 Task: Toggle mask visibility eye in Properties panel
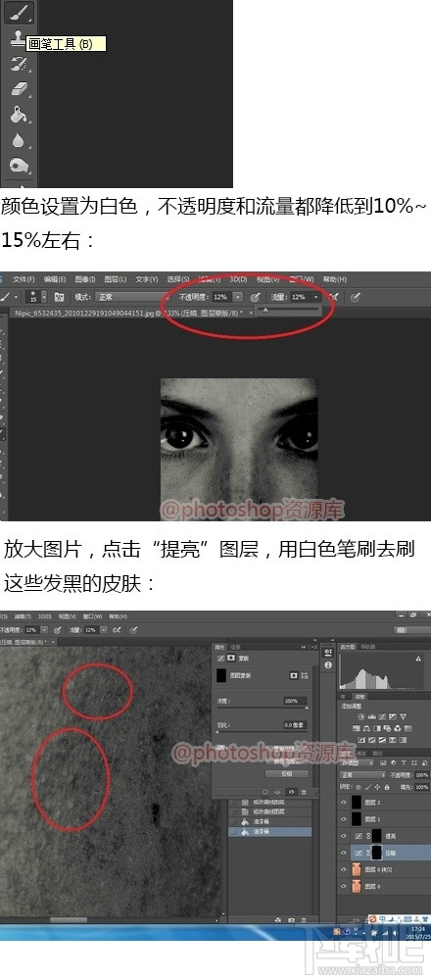coord(291,792)
